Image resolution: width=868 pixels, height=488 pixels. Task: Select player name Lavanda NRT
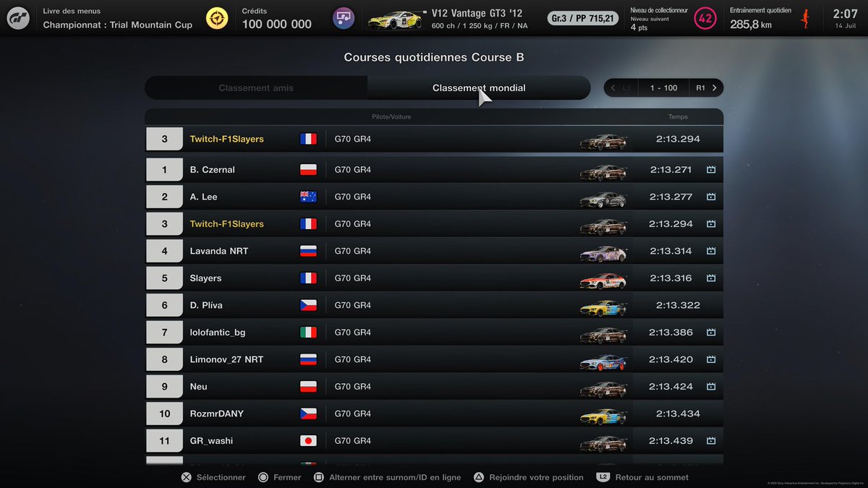pyautogui.click(x=220, y=251)
